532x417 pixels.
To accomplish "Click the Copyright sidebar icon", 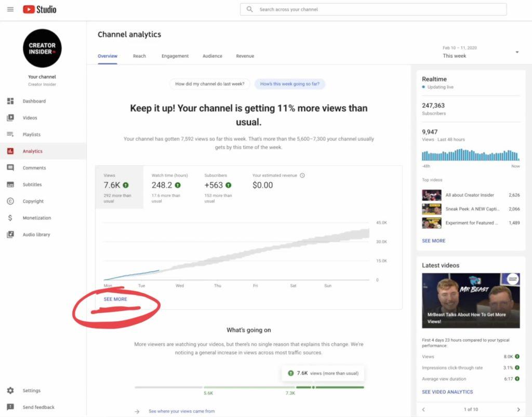I will 10,201.
